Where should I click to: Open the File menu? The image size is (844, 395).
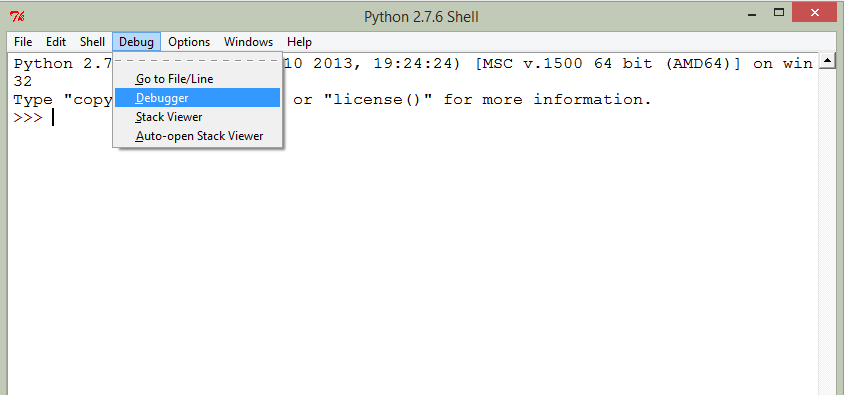[x=23, y=42]
